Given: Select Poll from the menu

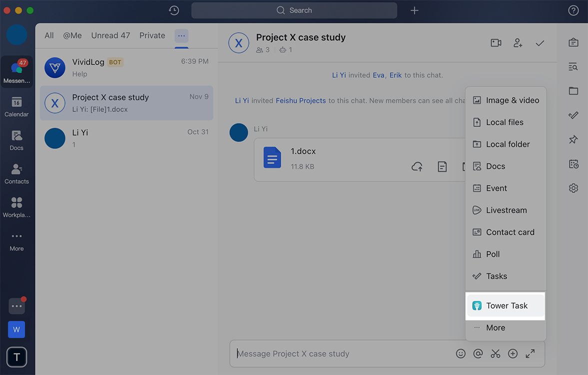Looking at the screenshot, I should tap(506, 254).
